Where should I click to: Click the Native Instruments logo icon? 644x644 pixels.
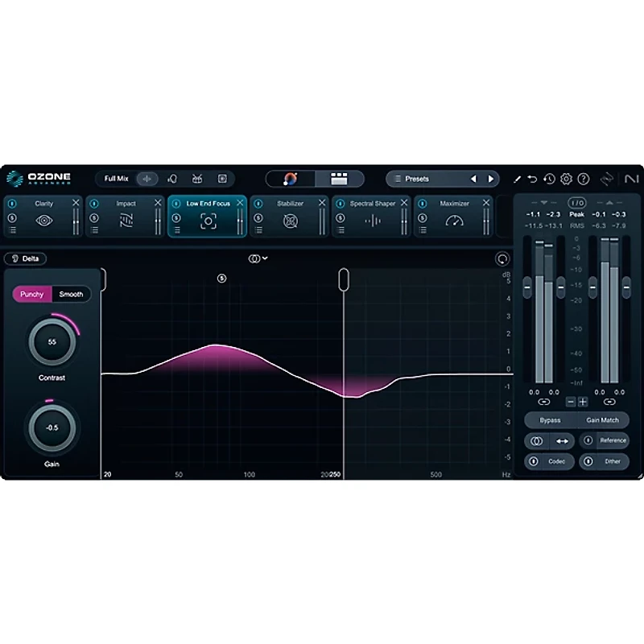click(x=631, y=179)
